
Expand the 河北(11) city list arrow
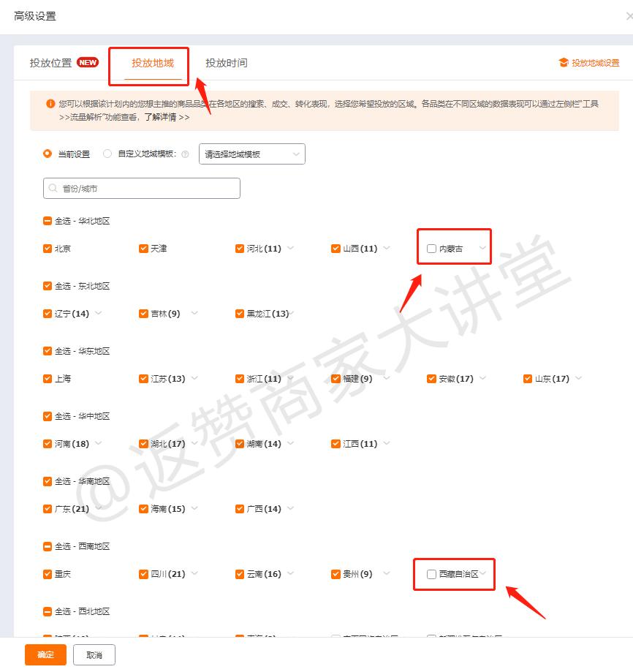291,248
